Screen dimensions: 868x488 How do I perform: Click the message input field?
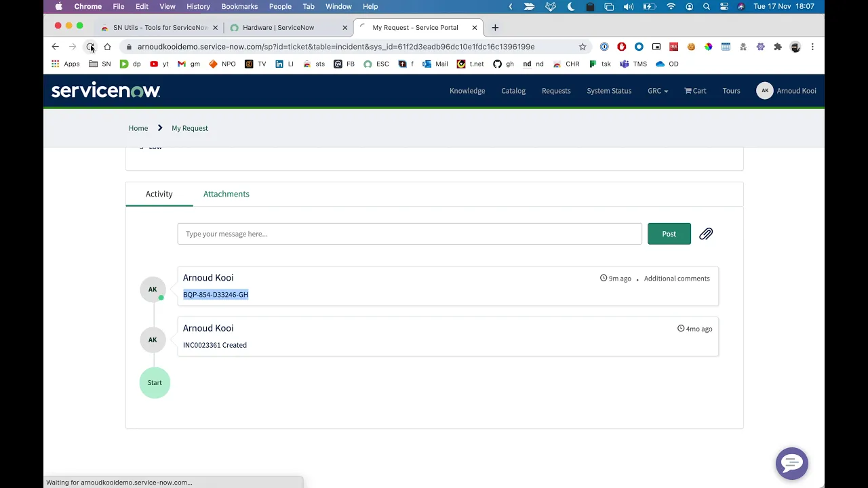point(409,234)
